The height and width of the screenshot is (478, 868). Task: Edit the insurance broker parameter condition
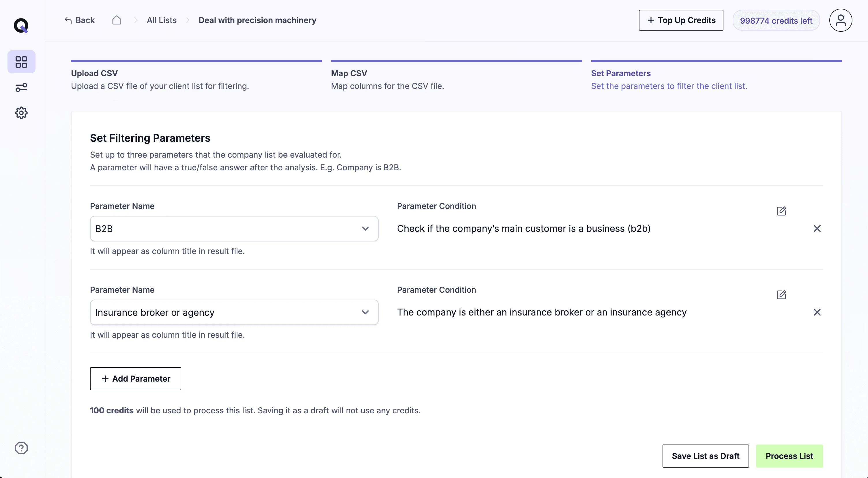coord(781,295)
